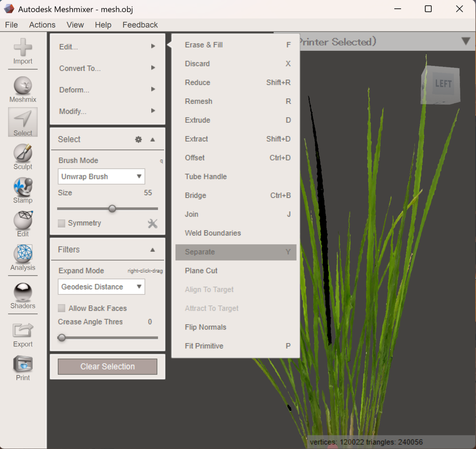Choose Separate from the Edit submenu
The image size is (476, 449).
click(x=236, y=252)
